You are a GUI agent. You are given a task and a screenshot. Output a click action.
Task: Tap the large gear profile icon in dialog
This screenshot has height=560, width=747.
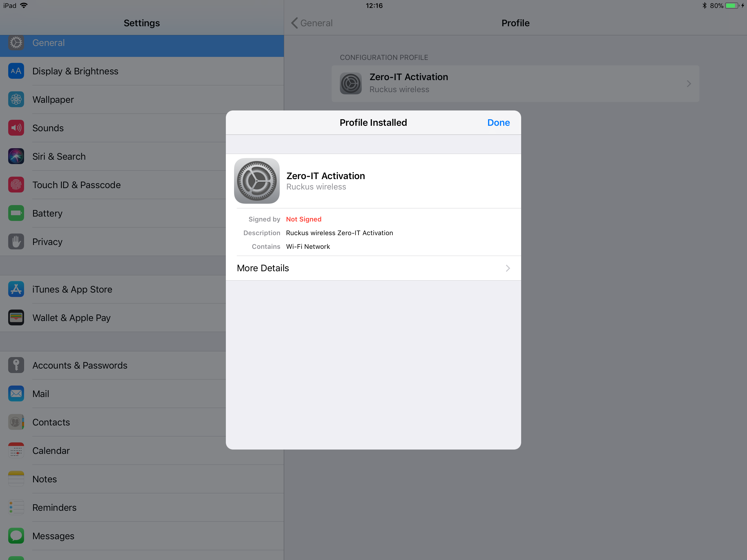257,181
